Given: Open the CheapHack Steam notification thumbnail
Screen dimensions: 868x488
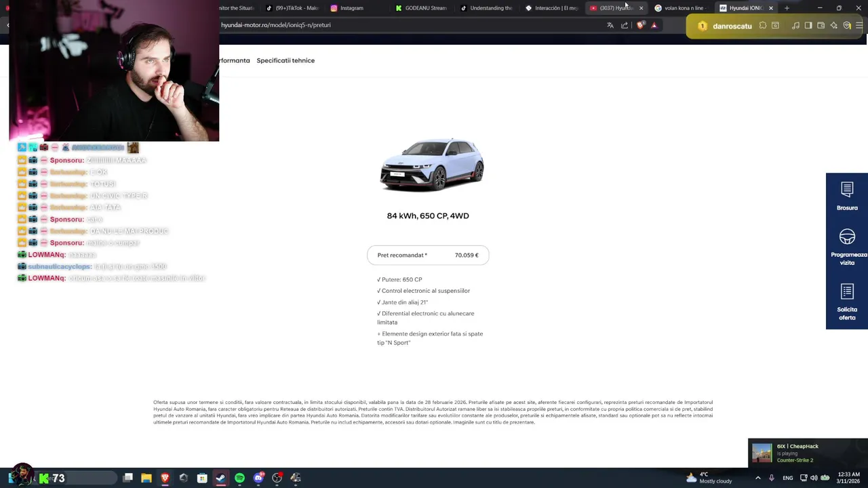Looking at the screenshot, I should [x=762, y=453].
